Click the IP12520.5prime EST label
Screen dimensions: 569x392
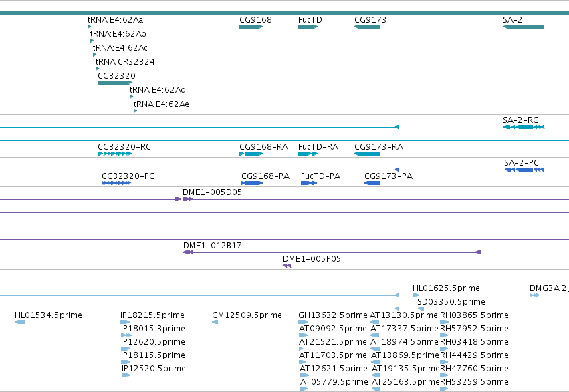pyautogui.click(x=154, y=369)
